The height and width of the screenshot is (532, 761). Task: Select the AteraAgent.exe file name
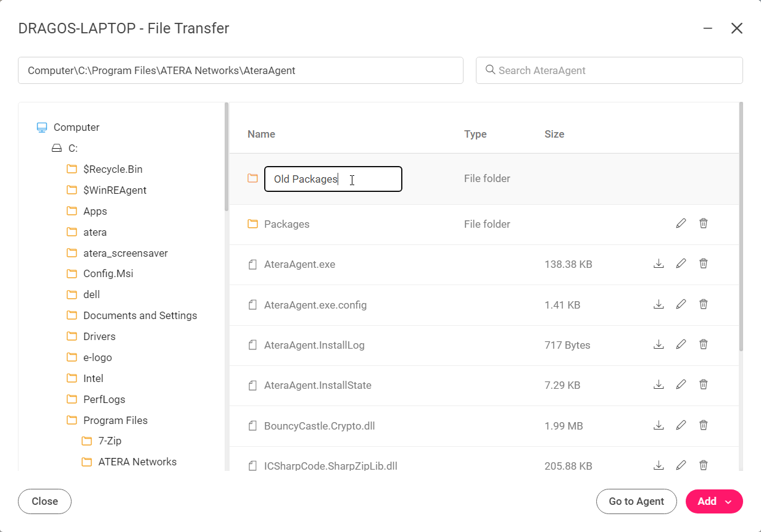pyautogui.click(x=299, y=264)
